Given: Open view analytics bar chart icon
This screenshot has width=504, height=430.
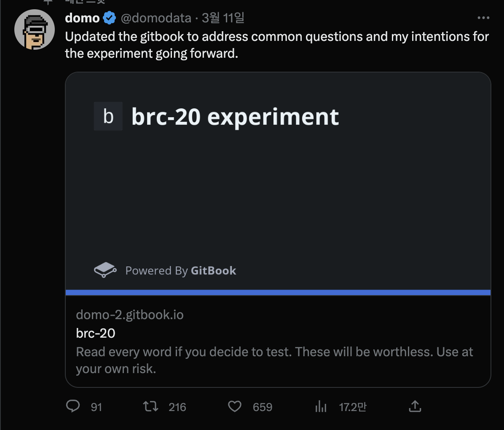Looking at the screenshot, I should [321, 406].
